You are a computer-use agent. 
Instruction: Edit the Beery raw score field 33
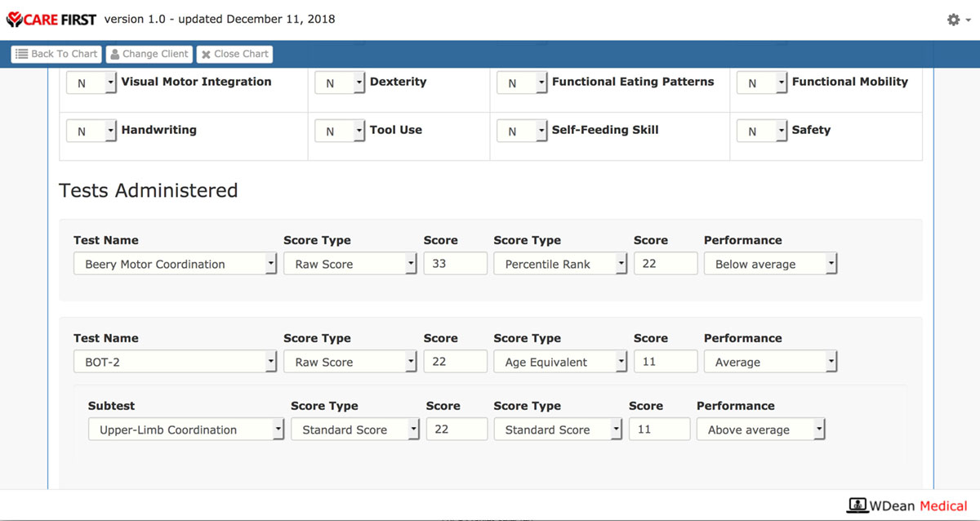(x=456, y=264)
